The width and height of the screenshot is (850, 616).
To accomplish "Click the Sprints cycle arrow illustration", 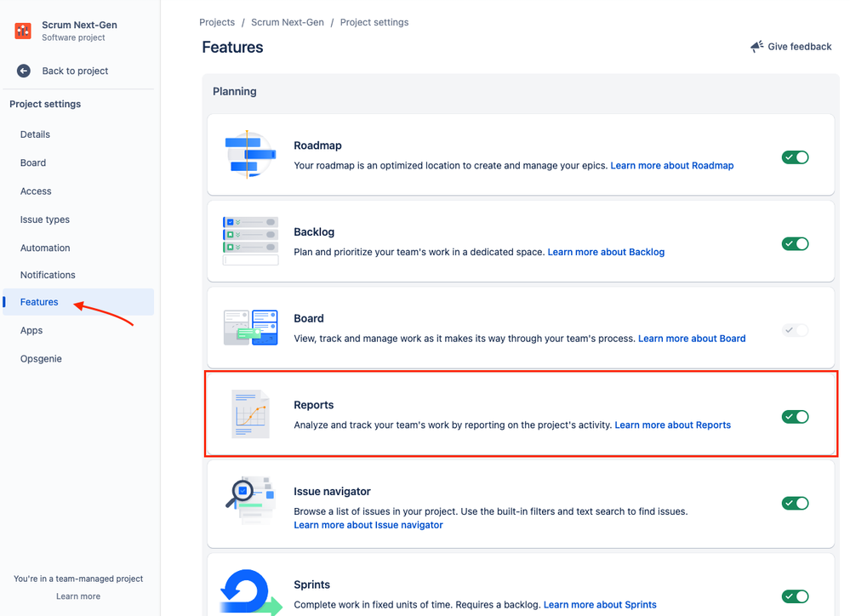I will pos(251,592).
